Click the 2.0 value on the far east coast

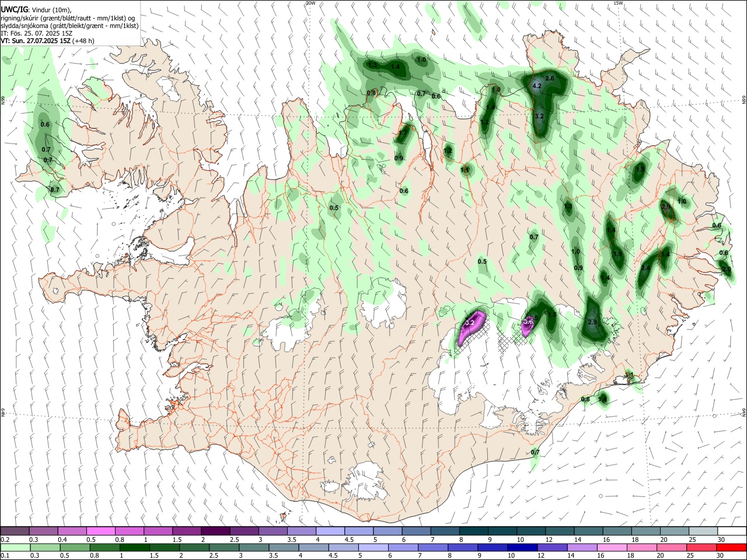click(x=726, y=269)
